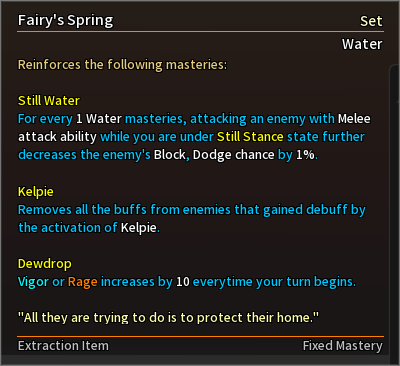Click the Vigor keyword
The image size is (400, 366).
(33, 282)
